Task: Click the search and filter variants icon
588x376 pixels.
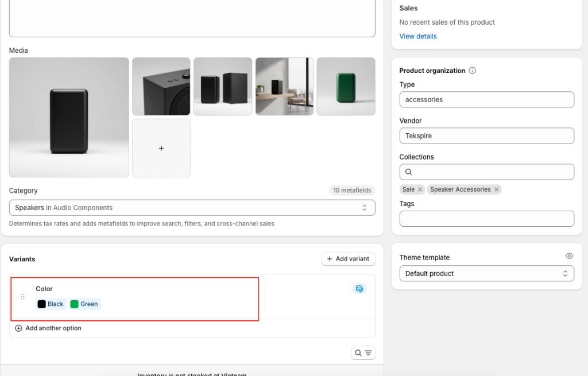Action: (x=363, y=353)
